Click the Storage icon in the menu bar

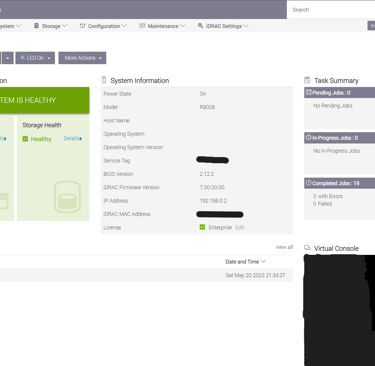36,26
